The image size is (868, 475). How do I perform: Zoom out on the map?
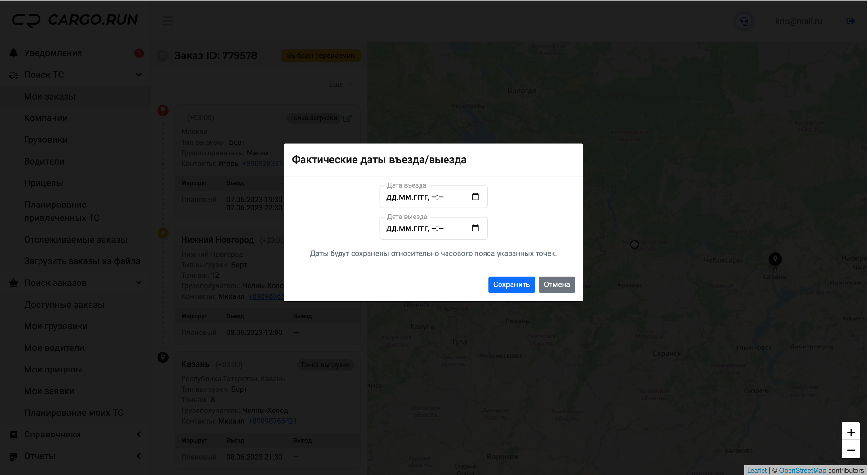(851, 450)
